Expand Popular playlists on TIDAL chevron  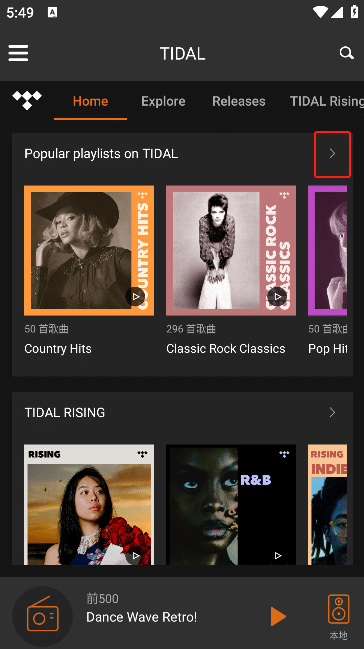pyautogui.click(x=332, y=154)
